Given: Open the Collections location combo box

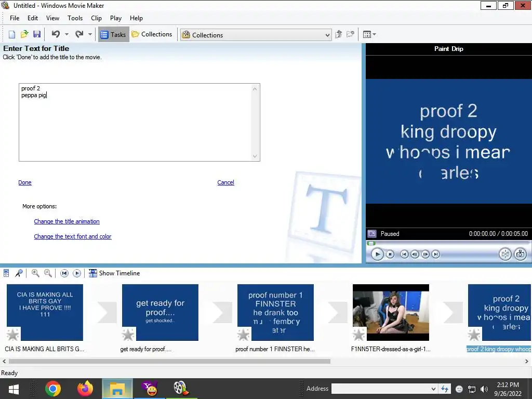Looking at the screenshot, I should [x=256, y=35].
